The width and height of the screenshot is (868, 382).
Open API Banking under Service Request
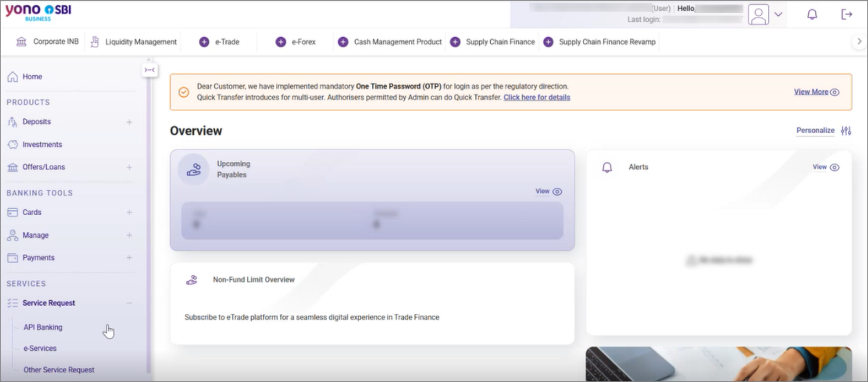[x=43, y=327]
